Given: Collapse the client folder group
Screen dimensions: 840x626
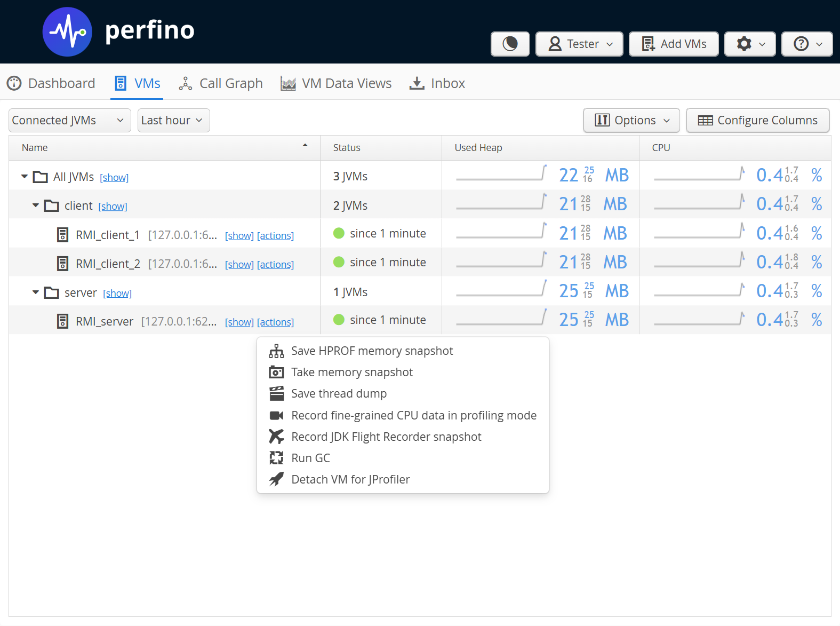Looking at the screenshot, I should (36, 205).
